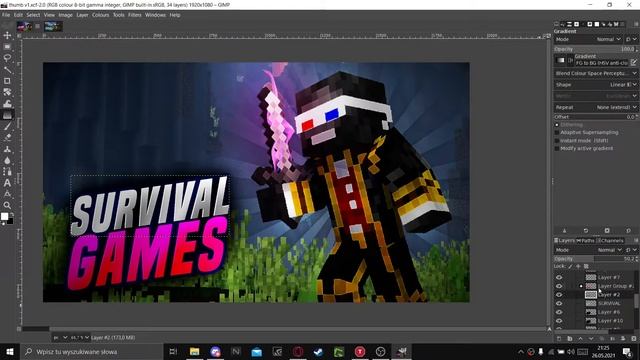Click the black background colour swatch
Viewport: 640px width, 360px height.
click(x=10, y=221)
